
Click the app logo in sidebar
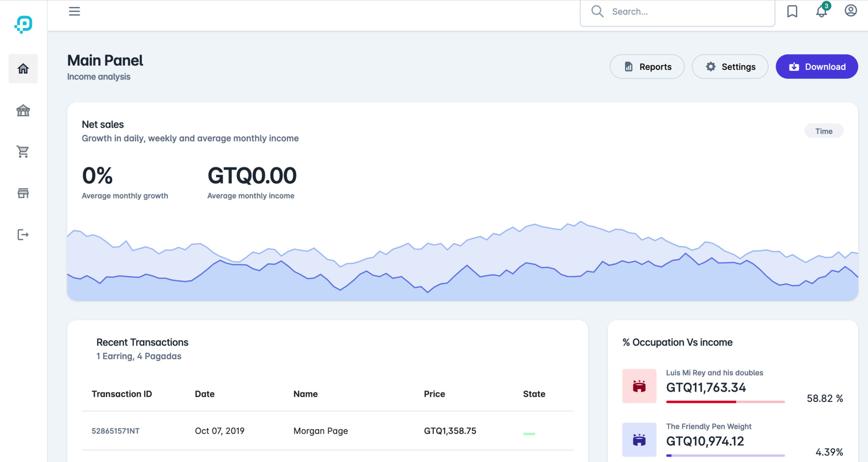click(23, 24)
